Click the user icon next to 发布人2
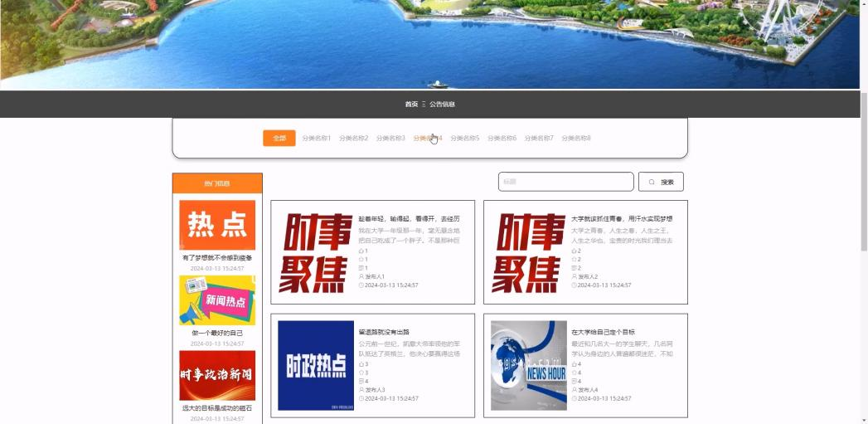This screenshot has width=868, height=424. point(574,276)
